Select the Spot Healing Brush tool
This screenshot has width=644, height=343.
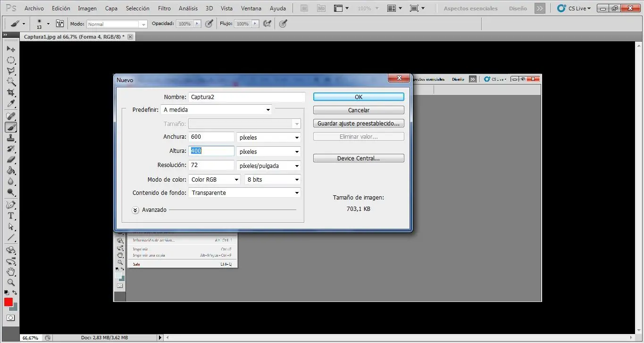(x=10, y=116)
